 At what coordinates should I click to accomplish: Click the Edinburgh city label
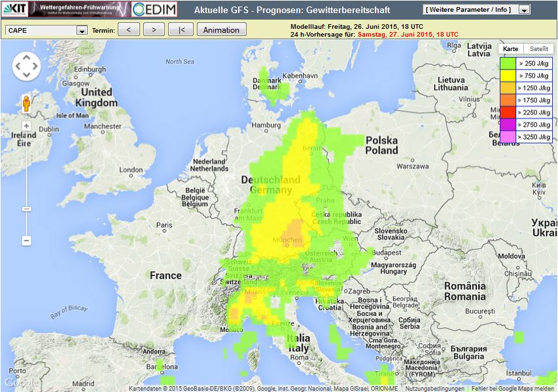[90, 69]
